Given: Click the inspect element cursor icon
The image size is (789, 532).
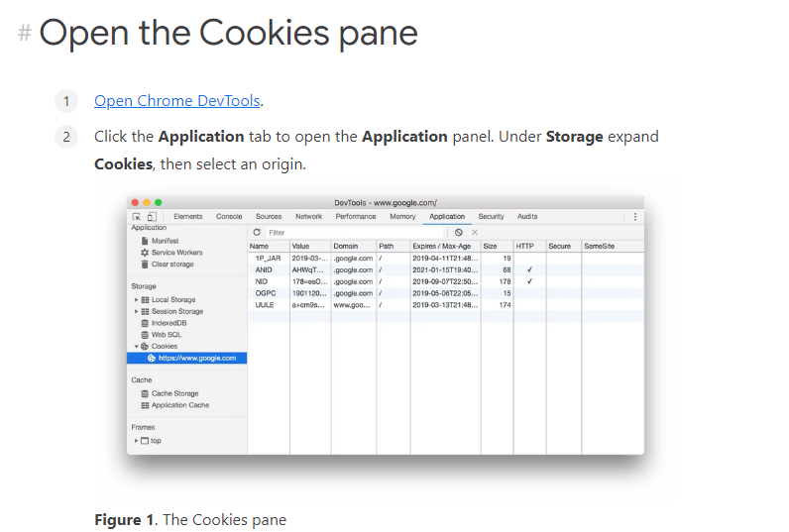Looking at the screenshot, I should tap(137, 217).
